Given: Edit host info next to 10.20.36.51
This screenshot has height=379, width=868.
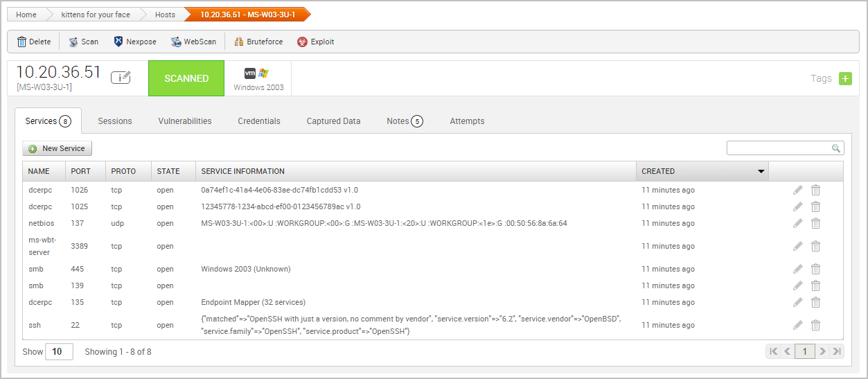Looking at the screenshot, I should pyautogui.click(x=121, y=77).
